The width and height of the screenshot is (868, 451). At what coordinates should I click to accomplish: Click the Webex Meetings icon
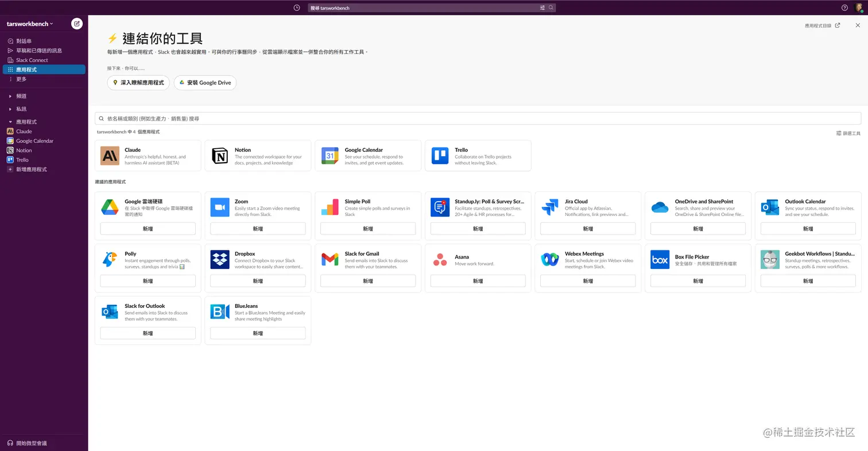[x=550, y=260]
